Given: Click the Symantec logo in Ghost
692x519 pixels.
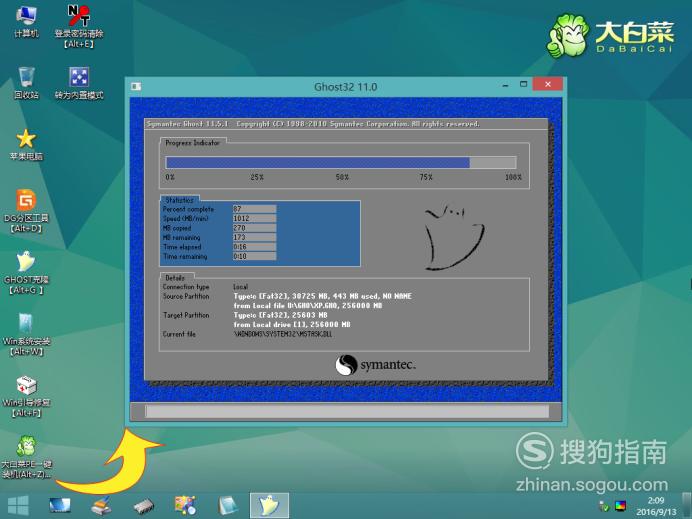Looking at the screenshot, I should tap(375, 365).
